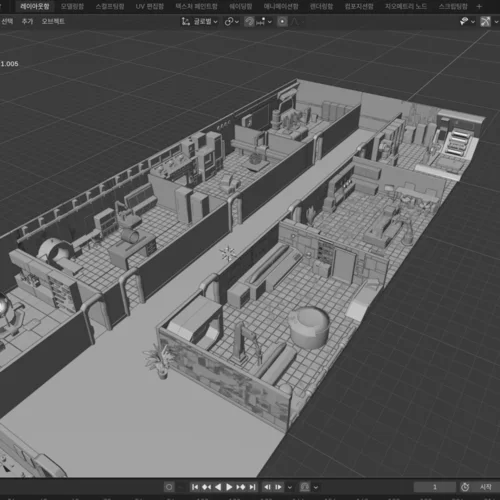Toggle the viewport gizmo display

[485, 22]
